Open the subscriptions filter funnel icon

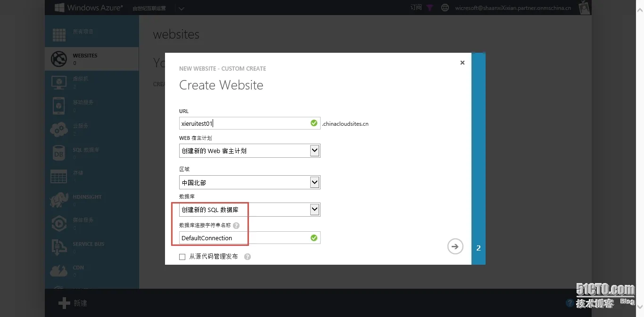[x=429, y=8]
